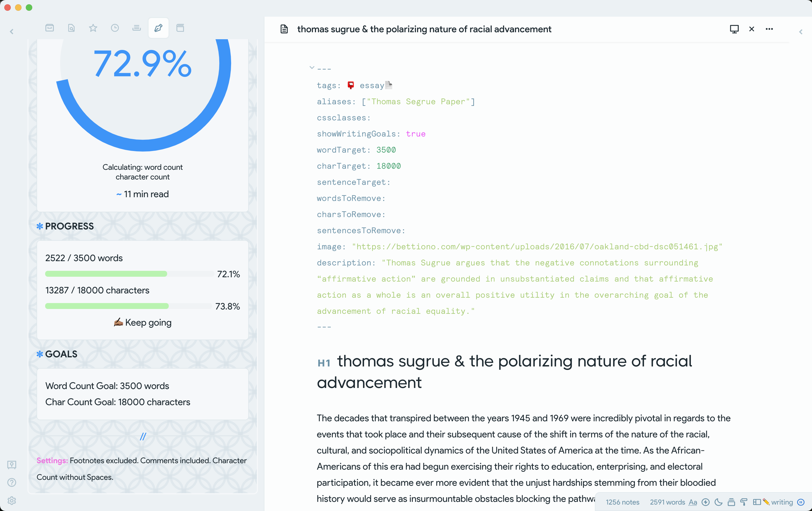
Task: Select the writing goals pen nib tab
Action: [158, 28]
